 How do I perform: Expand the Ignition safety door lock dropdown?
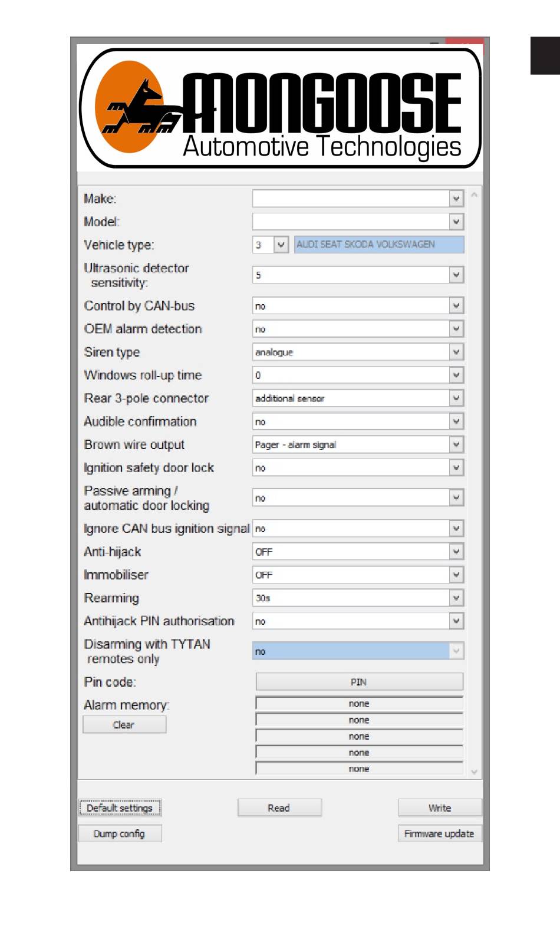coord(358,467)
